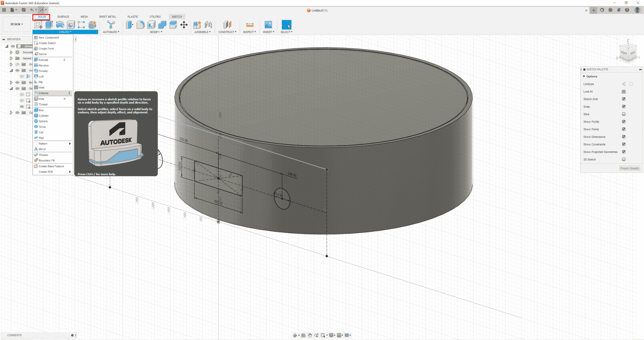
Task: Click the Joint assemble icon
Action: tap(208, 25)
